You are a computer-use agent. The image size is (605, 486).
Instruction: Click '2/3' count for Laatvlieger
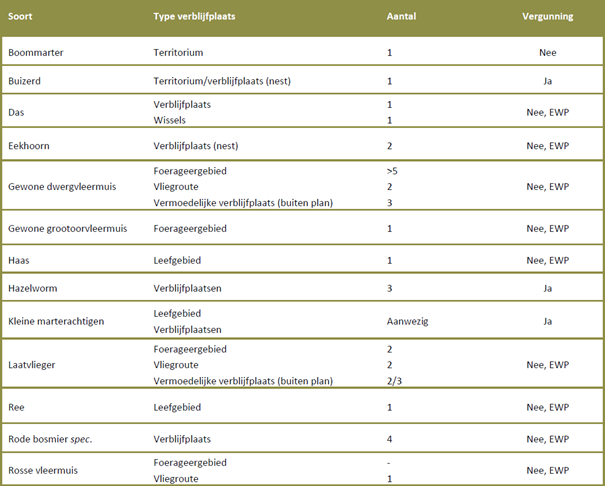click(x=394, y=381)
